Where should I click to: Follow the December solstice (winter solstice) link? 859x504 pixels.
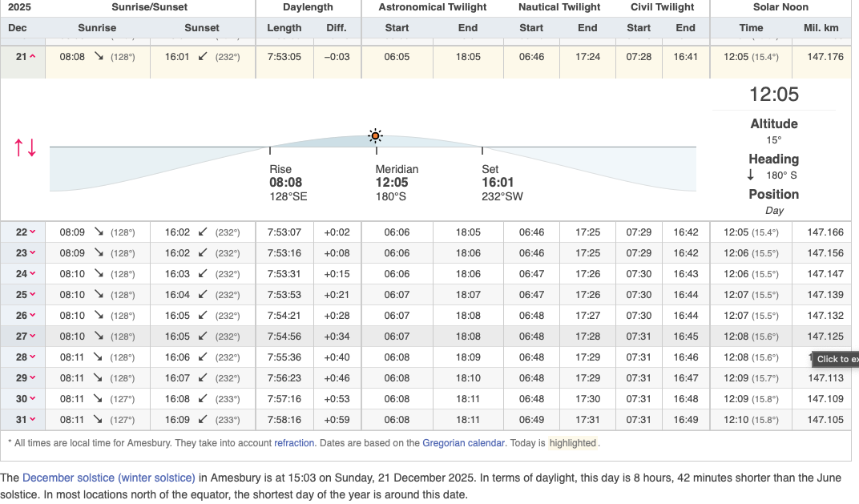pos(109,478)
